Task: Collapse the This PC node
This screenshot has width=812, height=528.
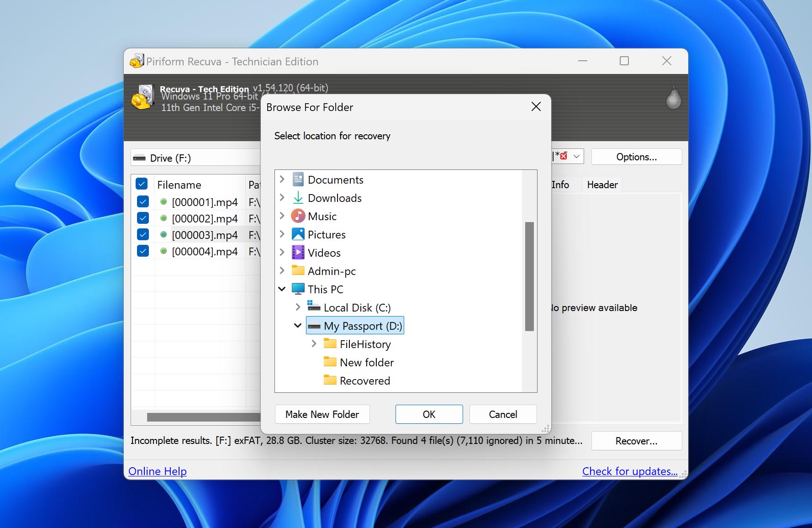Action: click(282, 289)
